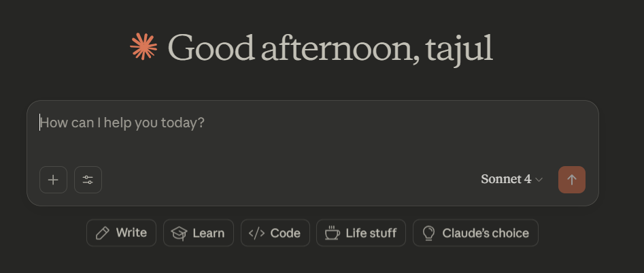Open the Sonnet 4 model selector
Screen dimensions: 644x273
click(x=506, y=180)
